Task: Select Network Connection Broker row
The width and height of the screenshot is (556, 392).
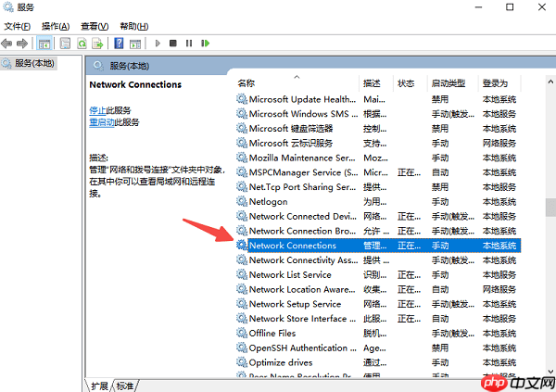Action: coord(378,231)
